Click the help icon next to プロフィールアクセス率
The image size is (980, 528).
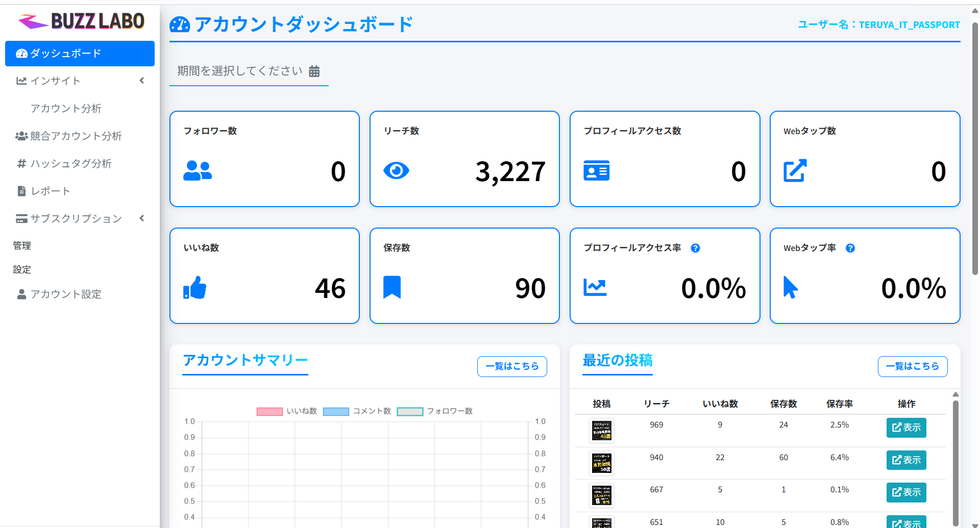tap(695, 248)
